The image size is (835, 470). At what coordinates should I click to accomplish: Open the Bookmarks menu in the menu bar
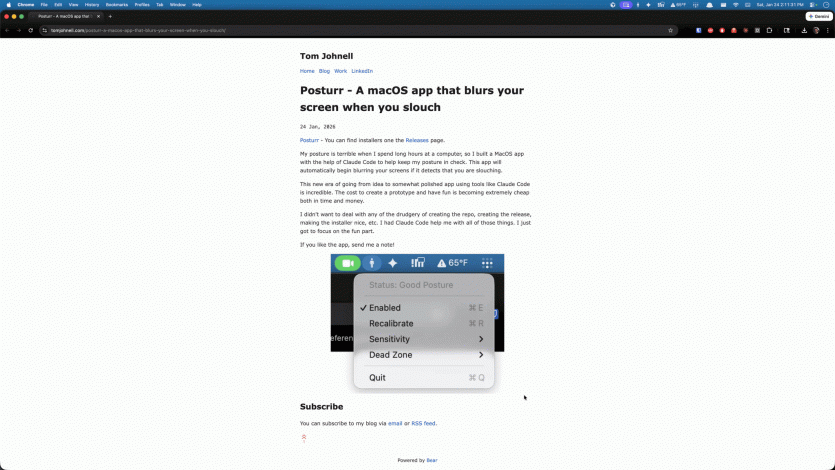(117, 5)
